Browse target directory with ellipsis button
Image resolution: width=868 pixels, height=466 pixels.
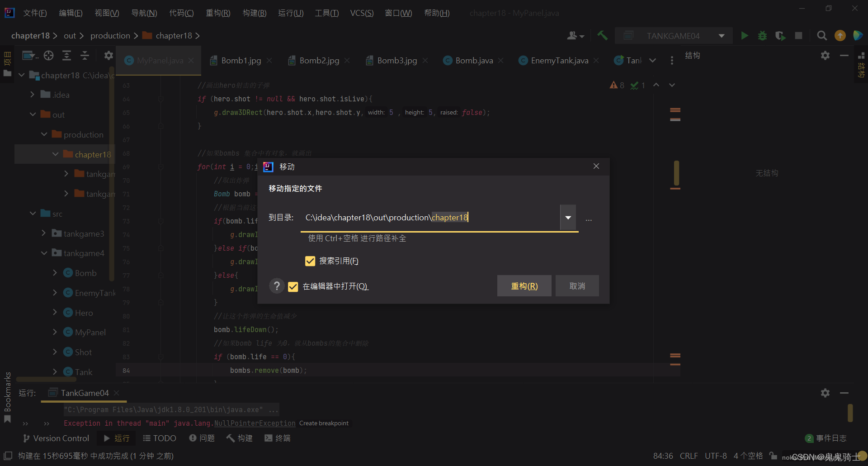[589, 219]
